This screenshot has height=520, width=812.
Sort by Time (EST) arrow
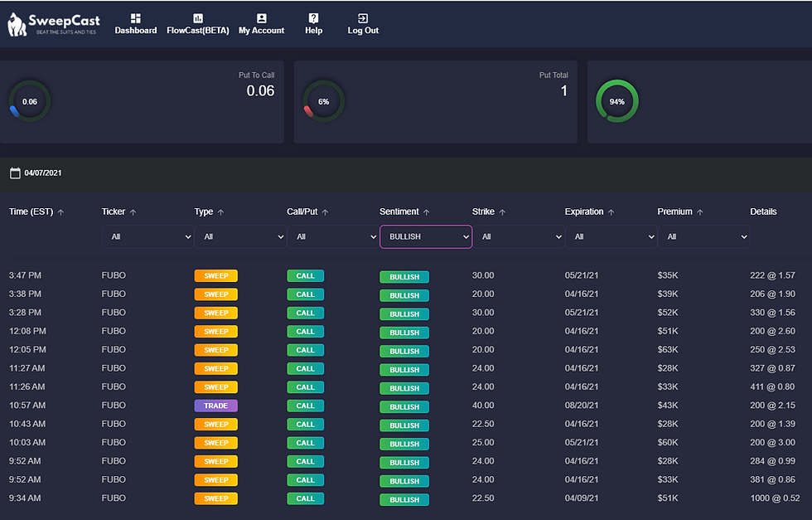click(61, 212)
